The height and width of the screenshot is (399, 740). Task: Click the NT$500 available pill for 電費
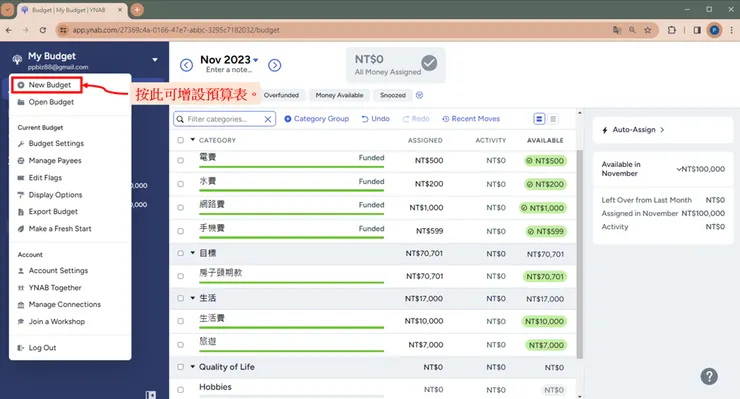pyautogui.click(x=546, y=161)
